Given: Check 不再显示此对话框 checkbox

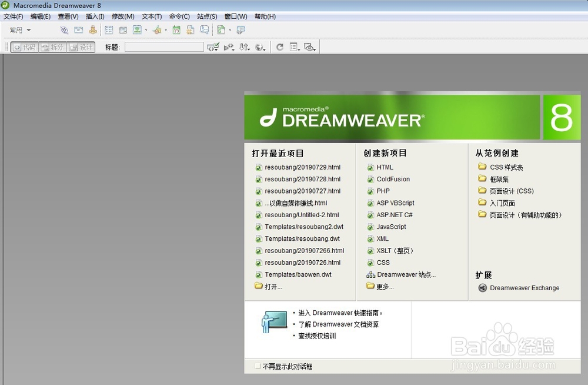Looking at the screenshot, I should [258, 366].
